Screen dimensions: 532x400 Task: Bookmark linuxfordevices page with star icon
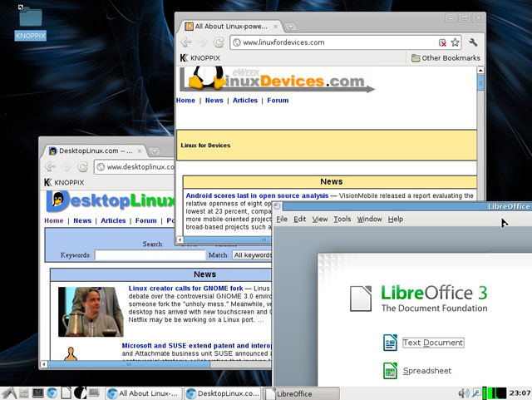455,42
